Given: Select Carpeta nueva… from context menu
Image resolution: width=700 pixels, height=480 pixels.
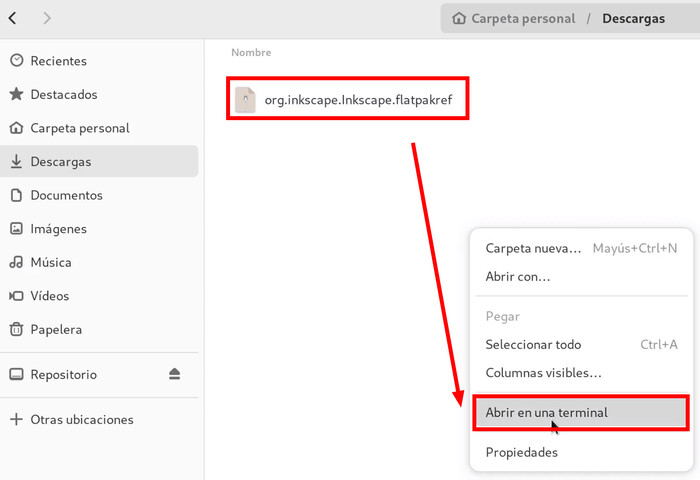Looking at the screenshot, I should [581, 248].
